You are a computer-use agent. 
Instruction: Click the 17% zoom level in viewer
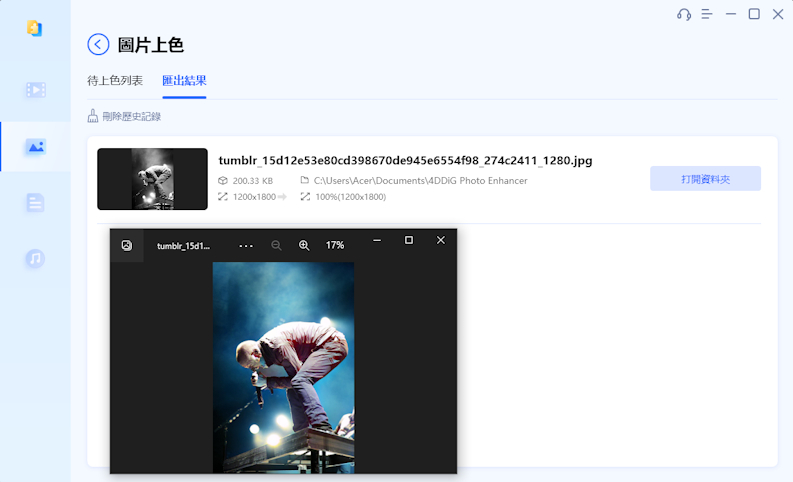click(x=335, y=245)
